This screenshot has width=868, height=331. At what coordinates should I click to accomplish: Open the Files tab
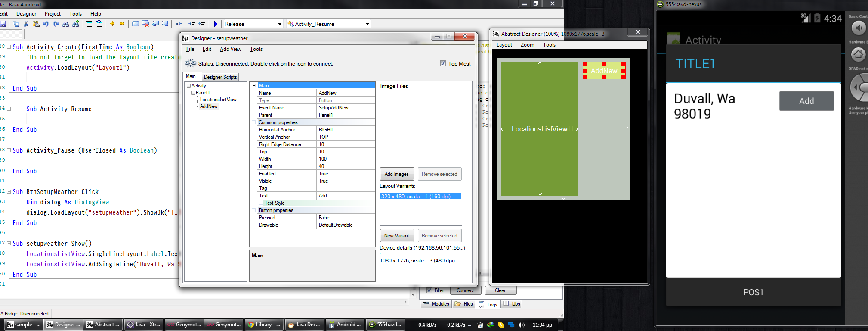464,304
